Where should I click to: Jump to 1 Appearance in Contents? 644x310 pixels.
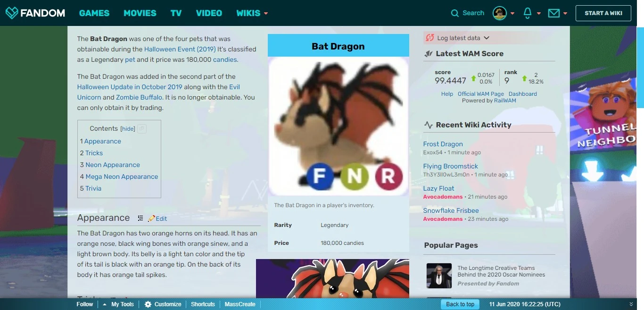[x=100, y=141]
